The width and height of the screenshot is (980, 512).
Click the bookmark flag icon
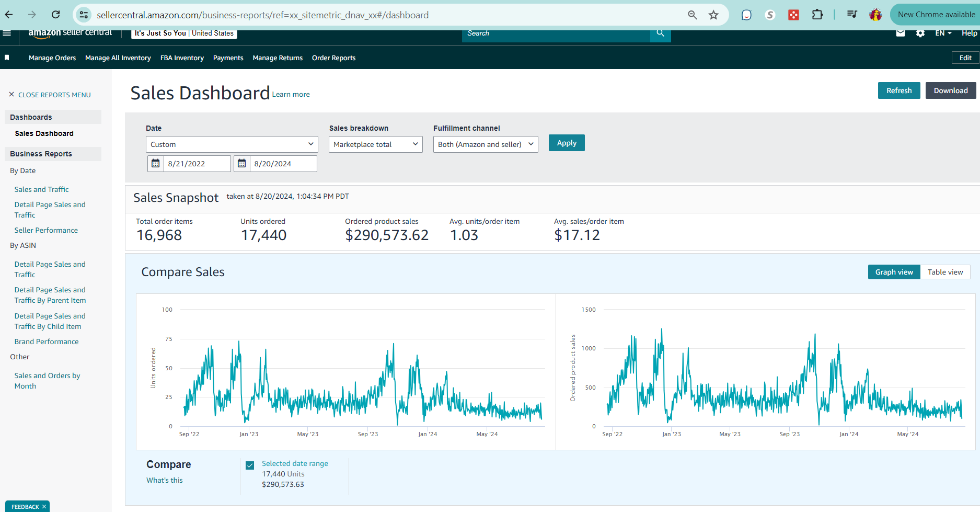tap(7, 58)
